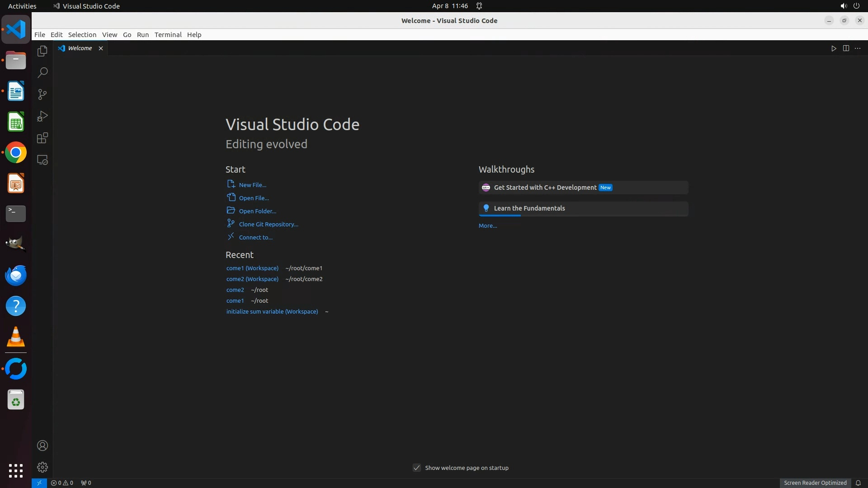Open the Selection menu
Viewport: 868px width, 488px height.
pos(82,35)
